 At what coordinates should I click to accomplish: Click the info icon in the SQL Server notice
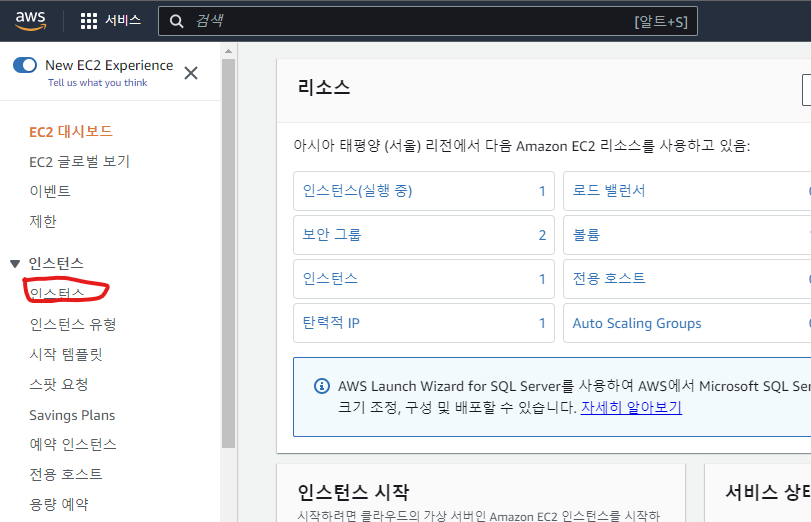[x=322, y=386]
